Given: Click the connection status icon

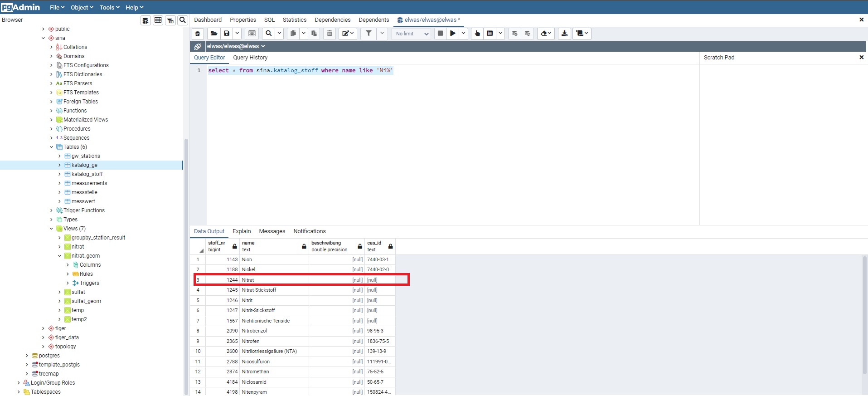Looking at the screenshot, I should click(198, 46).
